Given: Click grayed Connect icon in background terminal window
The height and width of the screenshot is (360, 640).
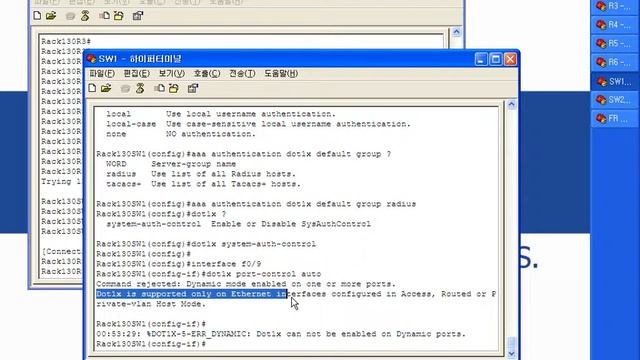Looking at the screenshot, I should click(70, 16).
